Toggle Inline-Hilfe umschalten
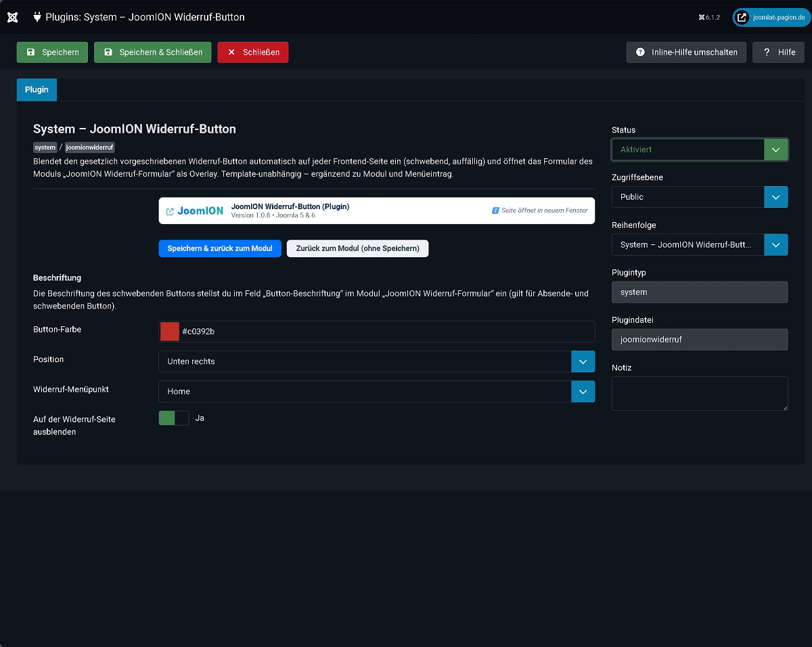This screenshot has height=647, width=812. pos(687,52)
